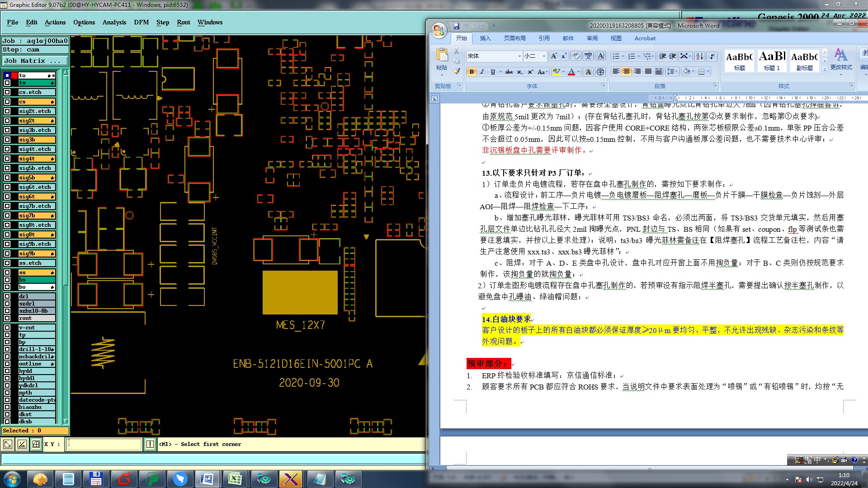
Task: Click the bullet list icon
Action: pyautogui.click(x=616, y=56)
